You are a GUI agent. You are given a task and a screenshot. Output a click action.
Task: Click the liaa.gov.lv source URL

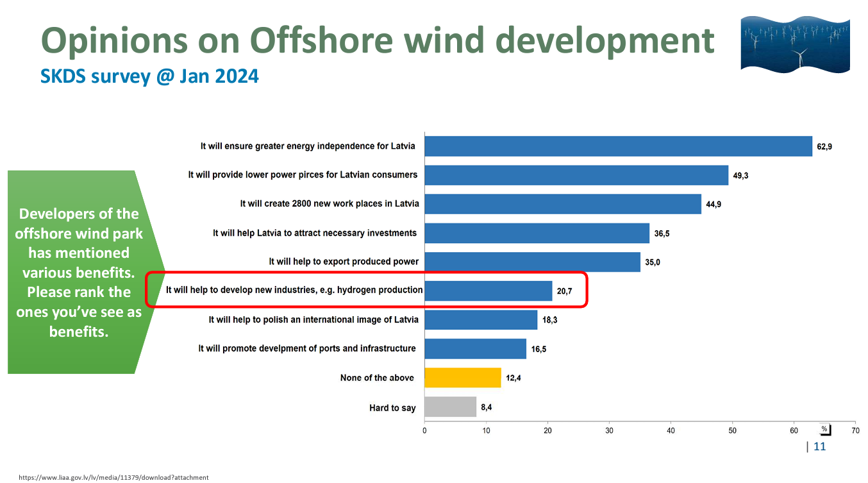(x=113, y=477)
